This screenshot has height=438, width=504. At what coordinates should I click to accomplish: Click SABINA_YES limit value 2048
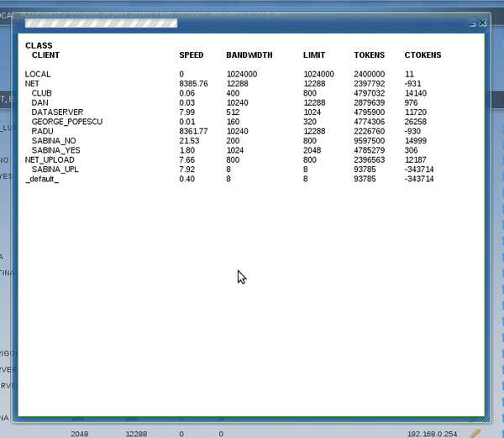coord(312,150)
